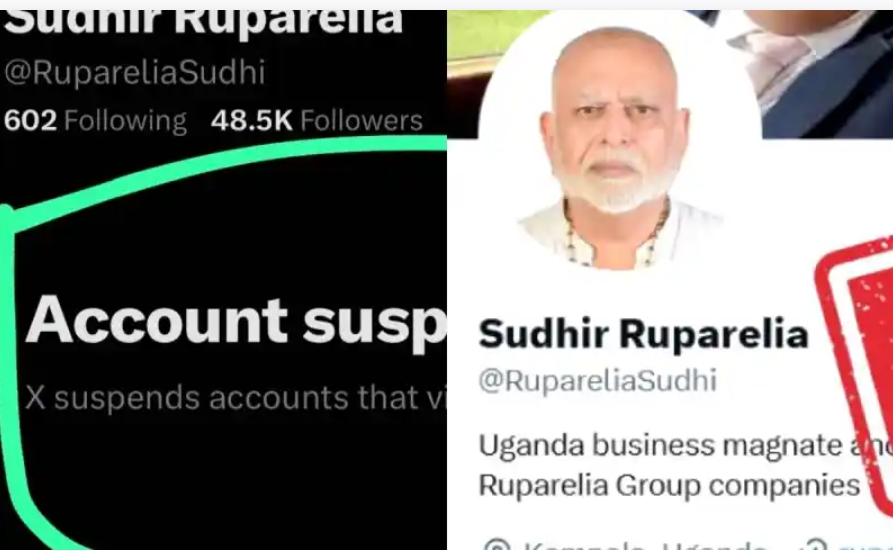Open the 602 Following list
This screenshot has width=893, height=555.
(95, 121)
